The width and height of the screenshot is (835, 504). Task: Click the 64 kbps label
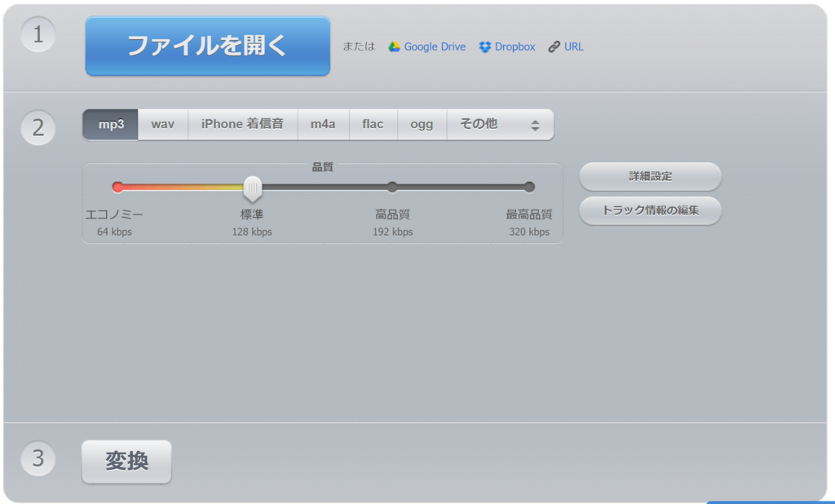[114, 232]
